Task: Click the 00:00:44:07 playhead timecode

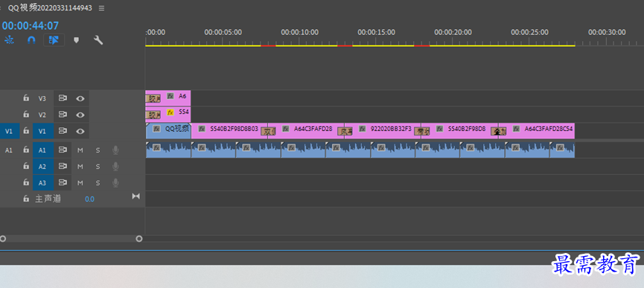Action: point(31,26)
